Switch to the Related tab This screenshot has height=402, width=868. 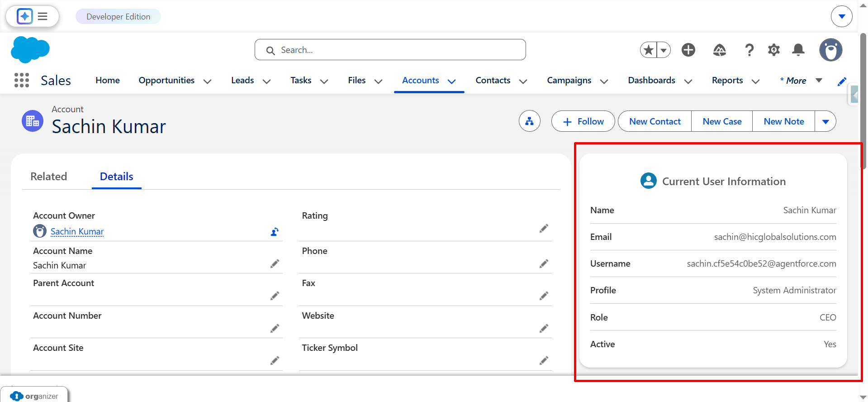click(x=49, y=177)
